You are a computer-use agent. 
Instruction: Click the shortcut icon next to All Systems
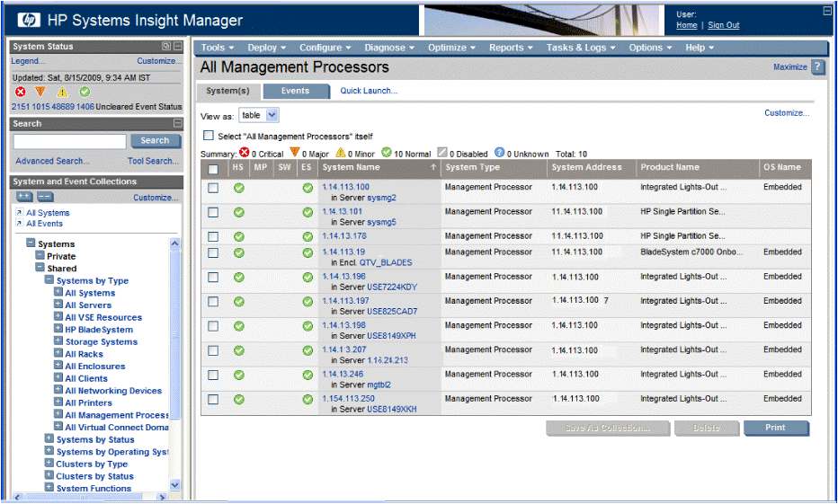coord(19,213)
